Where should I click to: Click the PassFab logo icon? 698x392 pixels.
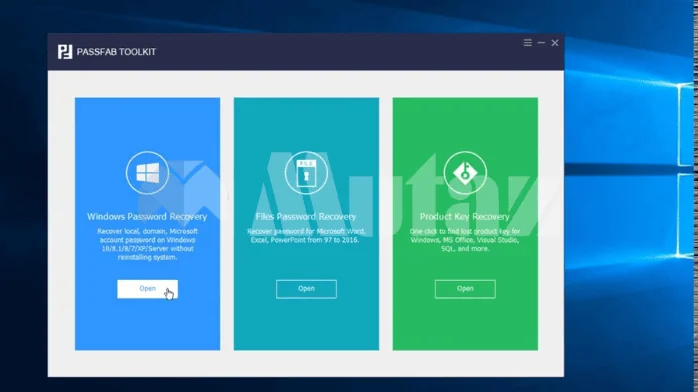pyautogui.click(x=65, y=52)
